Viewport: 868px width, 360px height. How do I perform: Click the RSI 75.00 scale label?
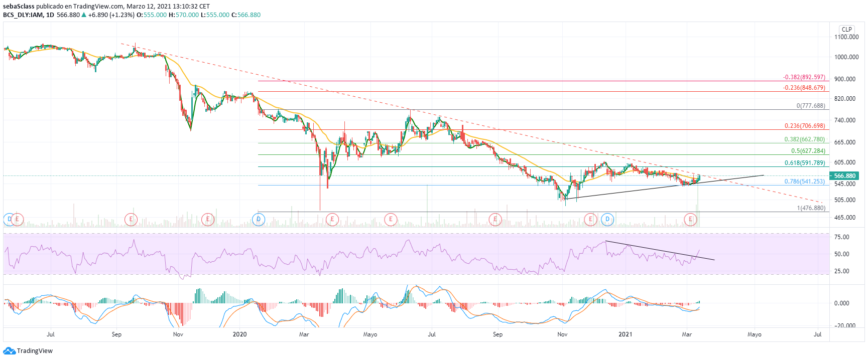(x=842, y=237)
